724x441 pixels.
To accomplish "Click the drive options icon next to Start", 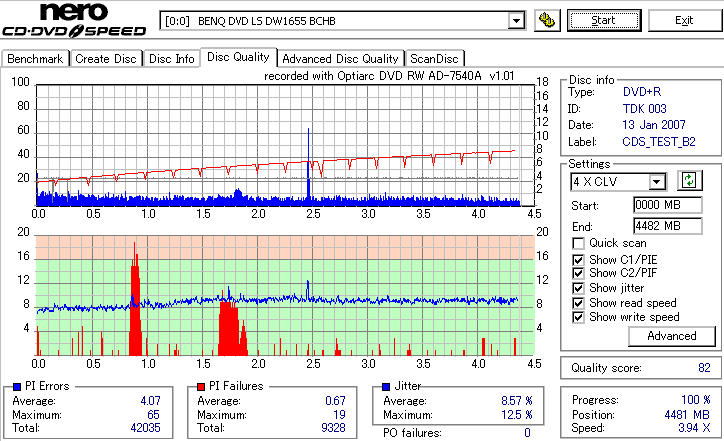I will (x=547, y=20).
